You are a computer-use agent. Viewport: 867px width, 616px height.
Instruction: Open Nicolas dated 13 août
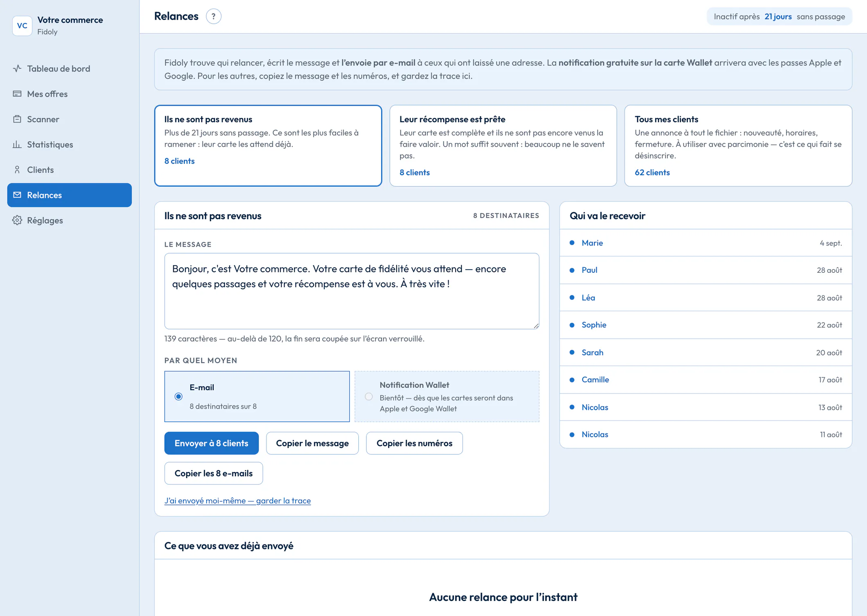pos(706,407)
